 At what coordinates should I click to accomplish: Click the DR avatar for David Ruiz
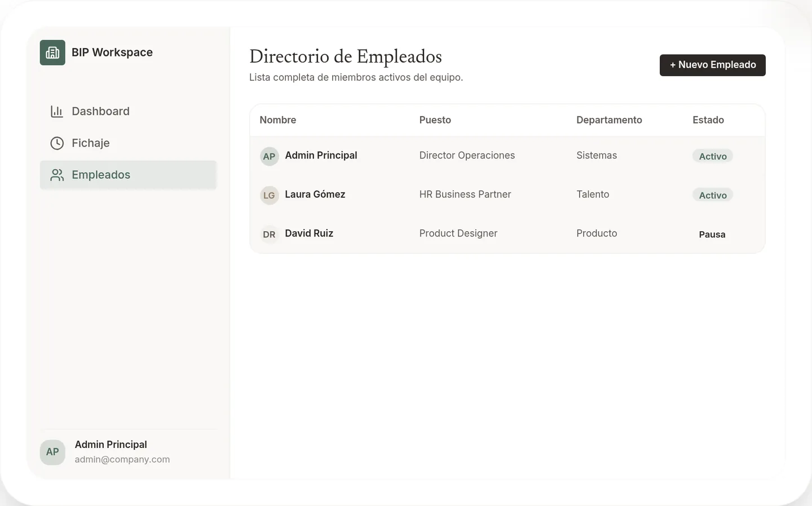pyautogui.click(x=270, y=234)
